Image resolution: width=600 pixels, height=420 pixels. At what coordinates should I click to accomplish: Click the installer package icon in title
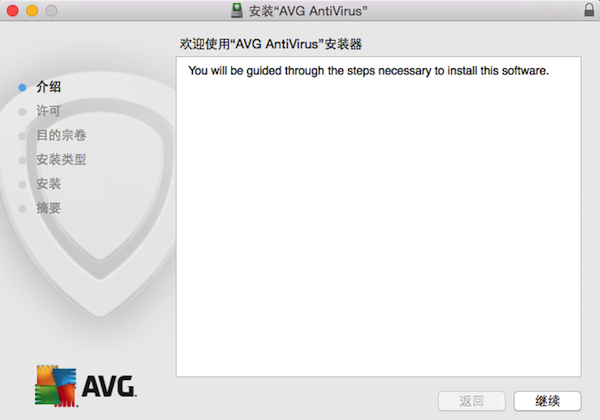(237, 11)
